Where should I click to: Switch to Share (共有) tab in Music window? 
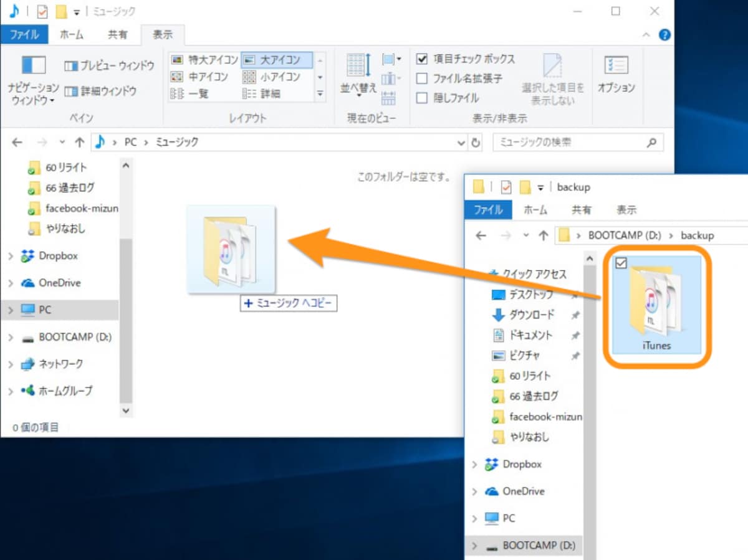point(118,35)
